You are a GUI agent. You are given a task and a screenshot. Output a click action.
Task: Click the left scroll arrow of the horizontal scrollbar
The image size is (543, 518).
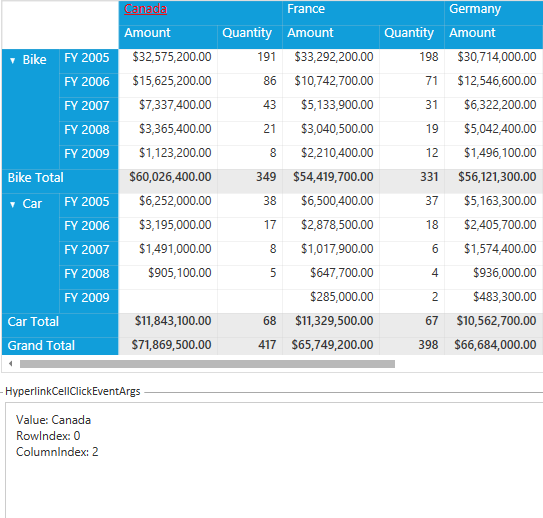pyautogui.click(x=11, y=364)
